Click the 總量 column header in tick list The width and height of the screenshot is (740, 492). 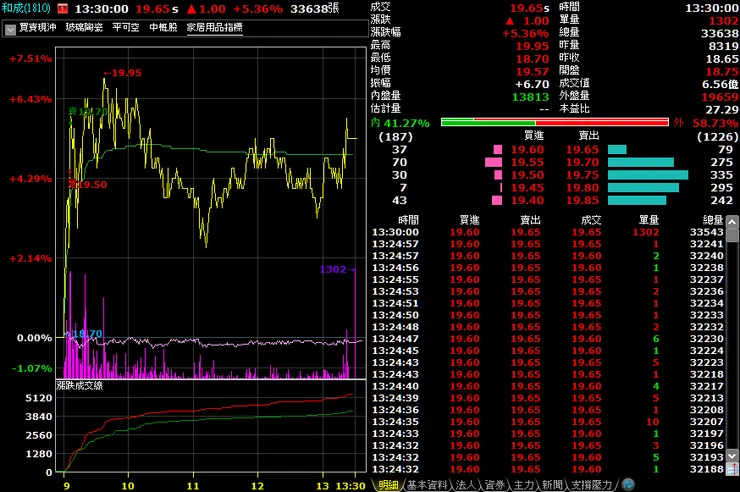coord(713,220)
